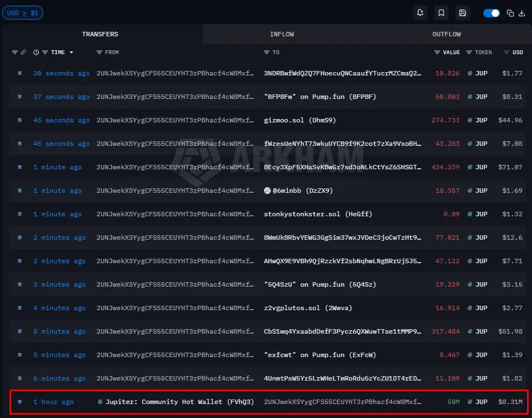Screen dimensions: 532x418
Task: Click the 2UNJwek recipient address in the 50M row
Action: (x=343, y=402)
